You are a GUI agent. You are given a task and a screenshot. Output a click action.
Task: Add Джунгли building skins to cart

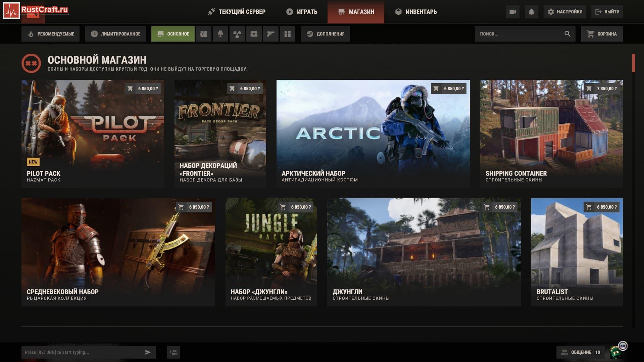500,207
